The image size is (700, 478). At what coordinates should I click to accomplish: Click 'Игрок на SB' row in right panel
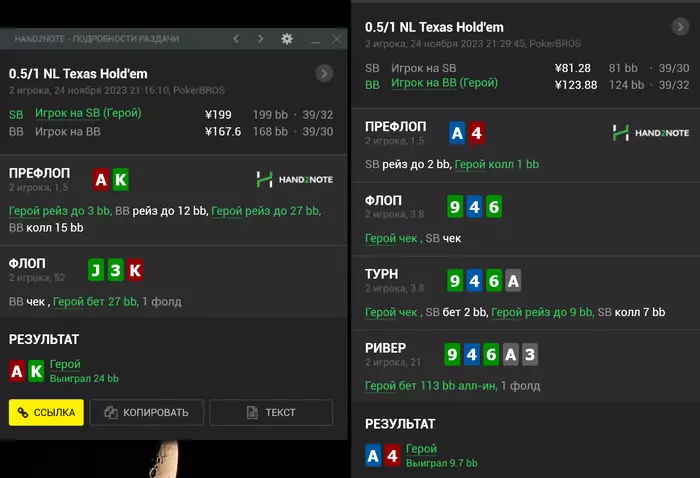(x=527, y=68)
